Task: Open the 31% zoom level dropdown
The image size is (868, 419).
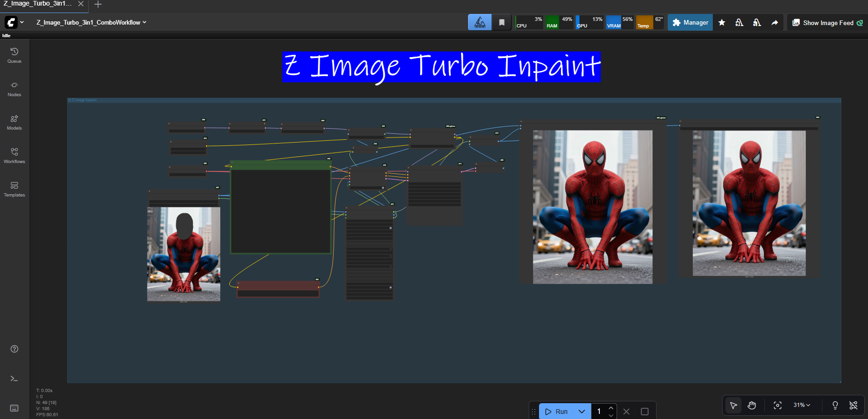Action: tap(802, 405)
